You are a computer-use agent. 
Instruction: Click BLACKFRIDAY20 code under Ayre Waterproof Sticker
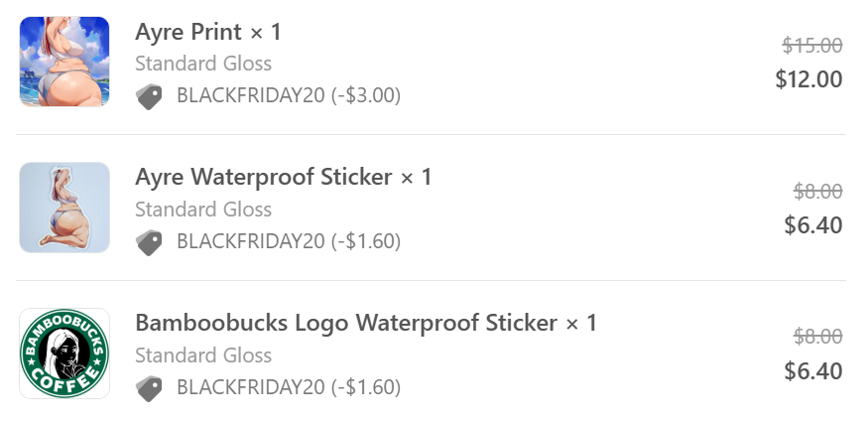pos(288,242)
